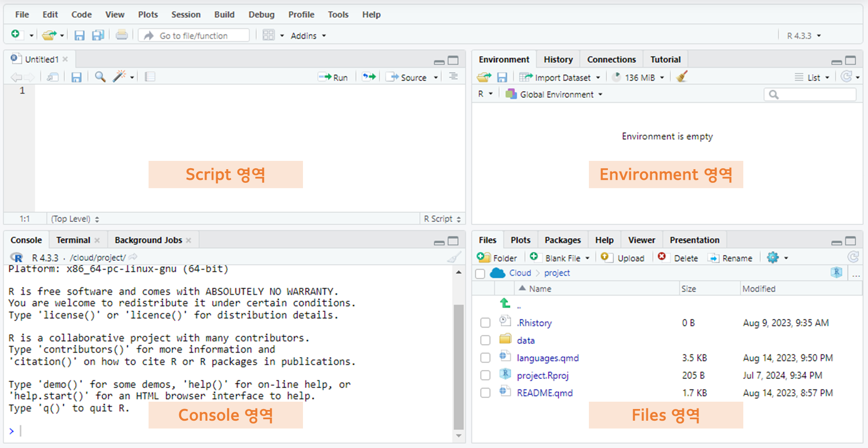This screenshot has width=868, height=448.
Task: Open the 136 MiB memory usage dropdown
Action: (x=638, y=78)
